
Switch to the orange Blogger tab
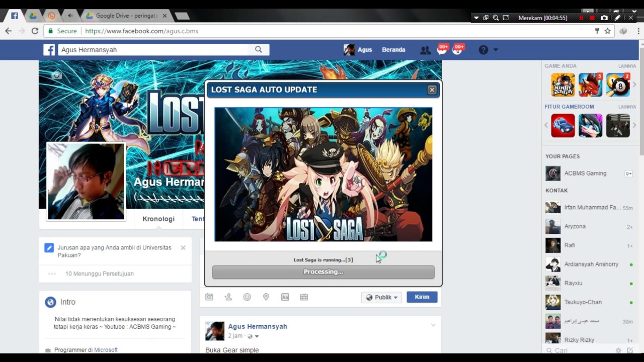[x=51, y=16]
